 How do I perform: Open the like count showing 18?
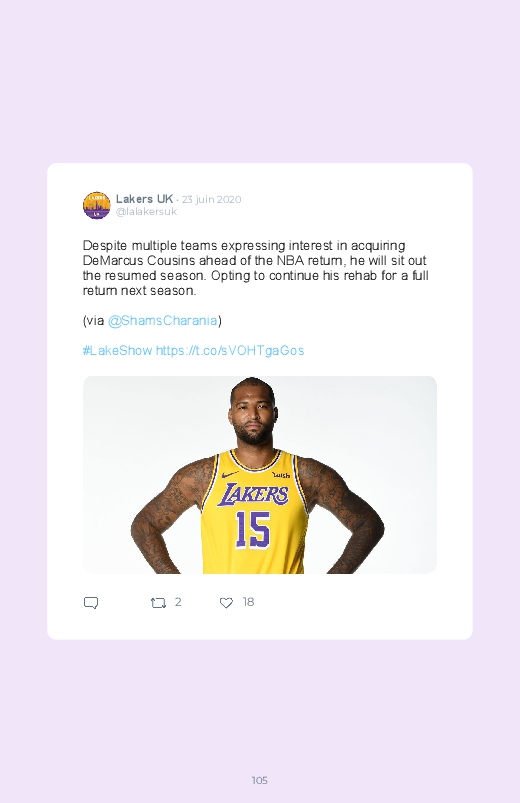pyautogui.click(x=248, y=602)
